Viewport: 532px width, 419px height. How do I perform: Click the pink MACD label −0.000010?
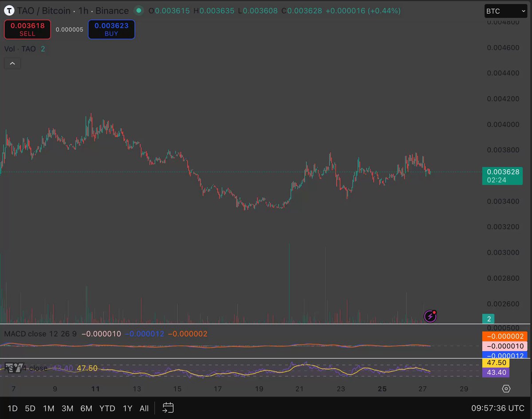(505, 346)
